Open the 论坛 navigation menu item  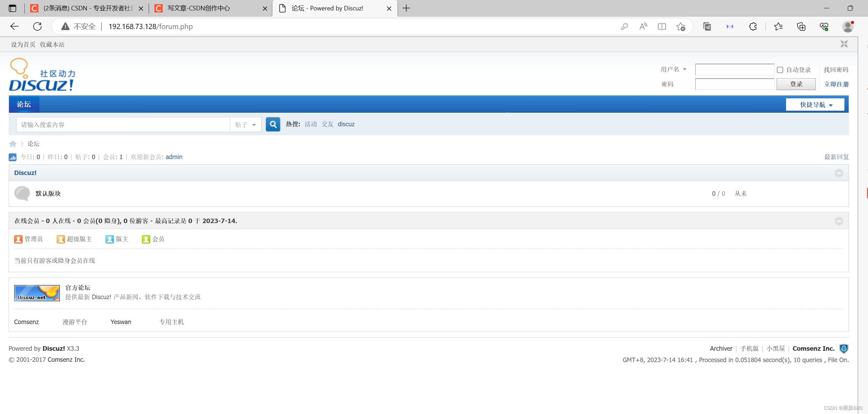pyautogui.click(x=24, y=104)
